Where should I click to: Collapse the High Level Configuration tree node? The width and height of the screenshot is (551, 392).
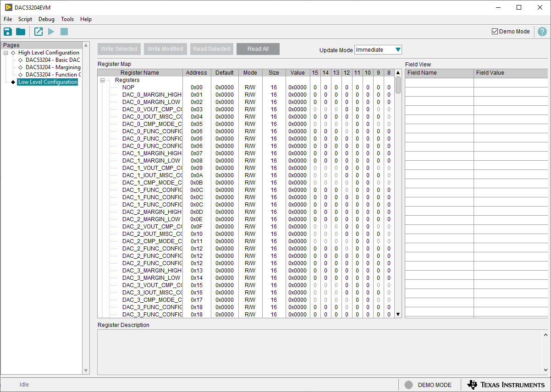[6, 53]
